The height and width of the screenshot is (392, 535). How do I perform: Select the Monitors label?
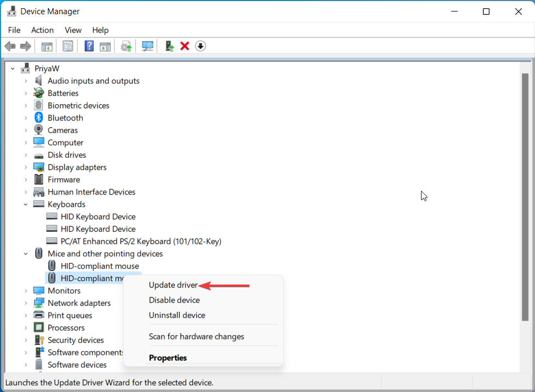pyautogui.click(x=64, y=291)
